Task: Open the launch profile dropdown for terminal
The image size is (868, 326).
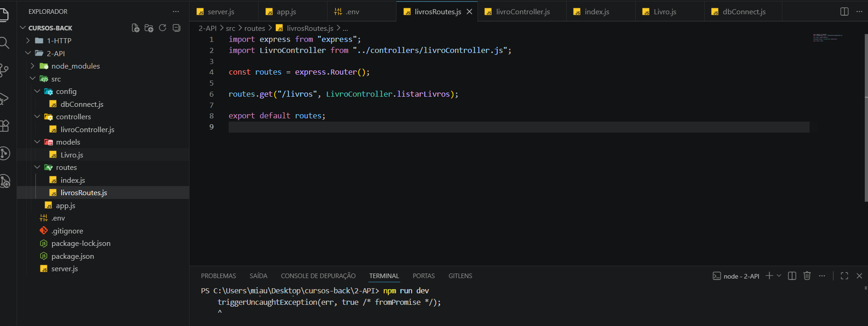Action: coord(779,276)
